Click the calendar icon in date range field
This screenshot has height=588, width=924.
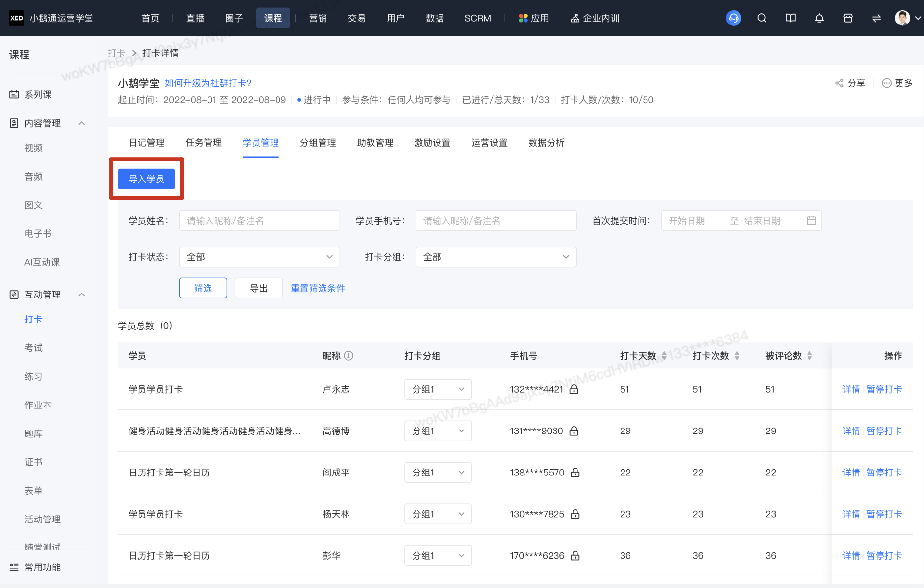pyautogui.click(x=811, y=221)
